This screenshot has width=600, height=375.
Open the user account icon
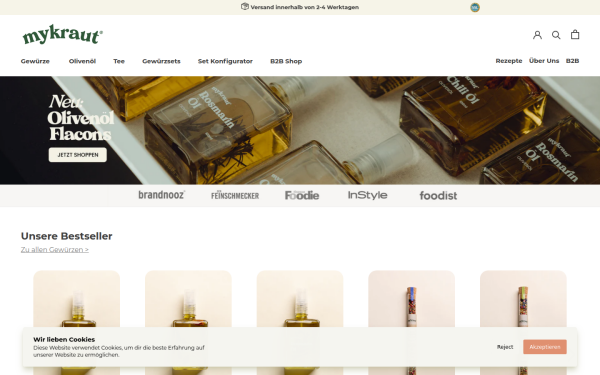coord(537,35)
